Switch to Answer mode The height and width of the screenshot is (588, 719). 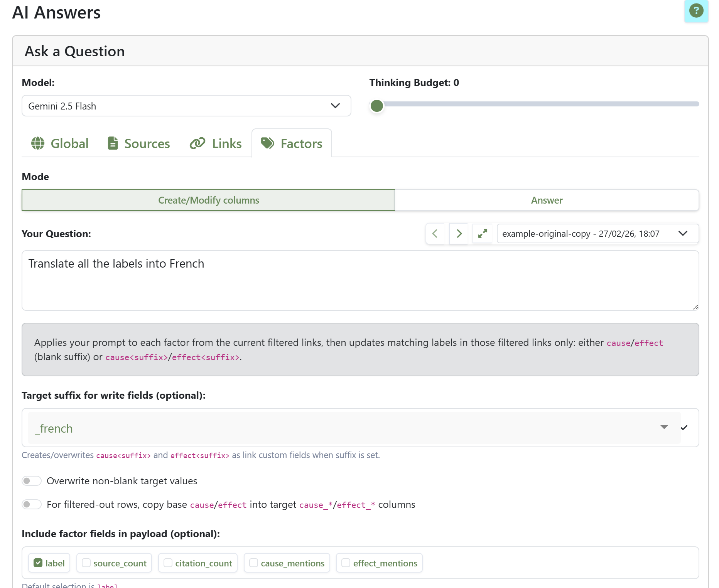[x=547, y=200]
